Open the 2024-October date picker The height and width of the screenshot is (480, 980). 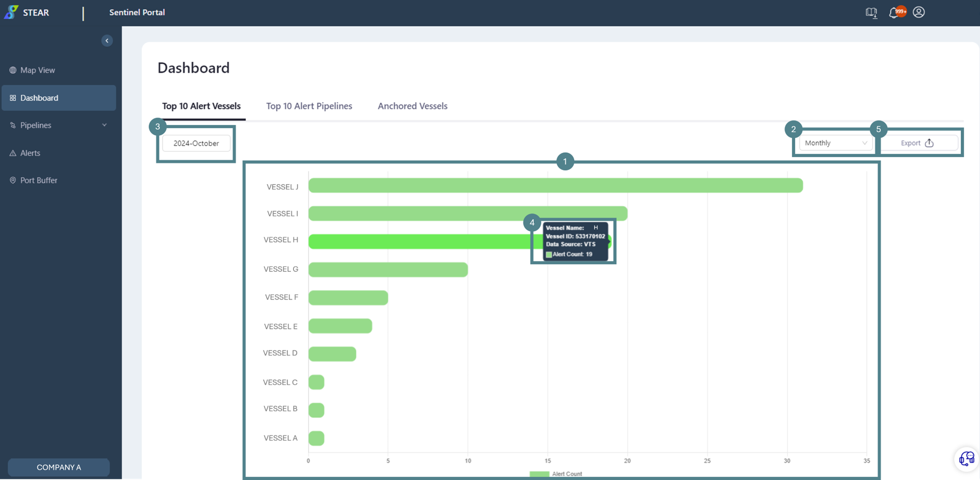[x=196, y=143]
